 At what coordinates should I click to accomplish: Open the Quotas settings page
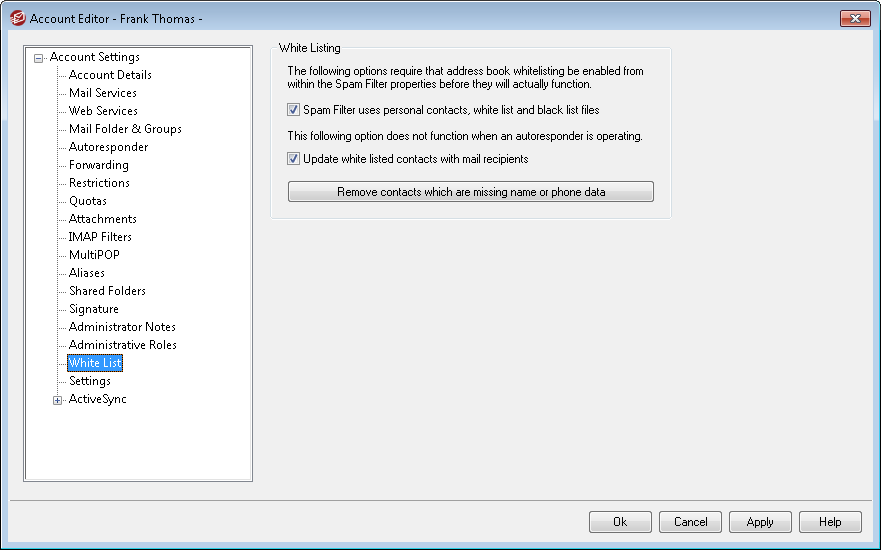(x=88, y=201)
